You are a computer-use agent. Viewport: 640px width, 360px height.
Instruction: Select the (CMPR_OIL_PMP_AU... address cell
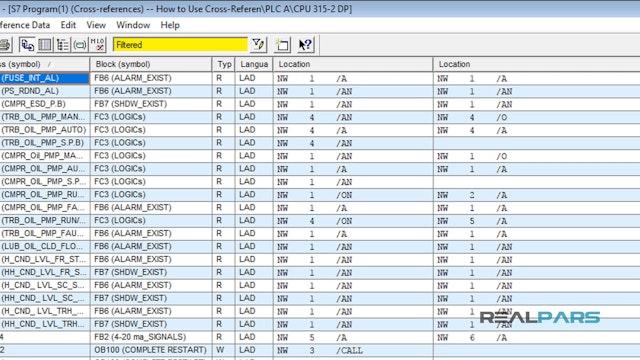(44, 169)
